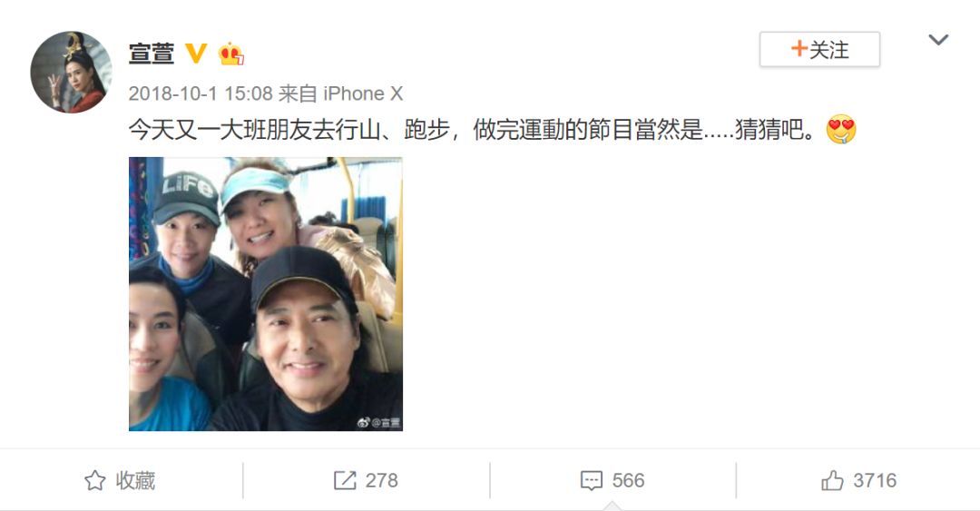Screen dimensions: 980x511
Task: Click the star favorite icon
Action: 95,480
